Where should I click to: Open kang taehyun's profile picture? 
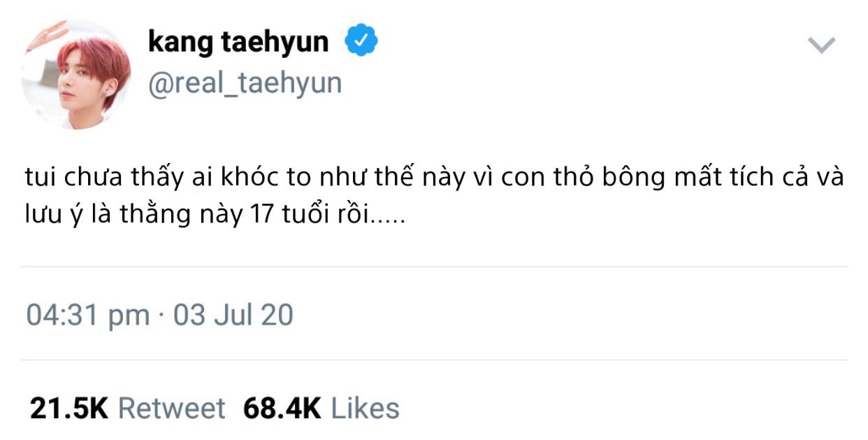[76, 74]
